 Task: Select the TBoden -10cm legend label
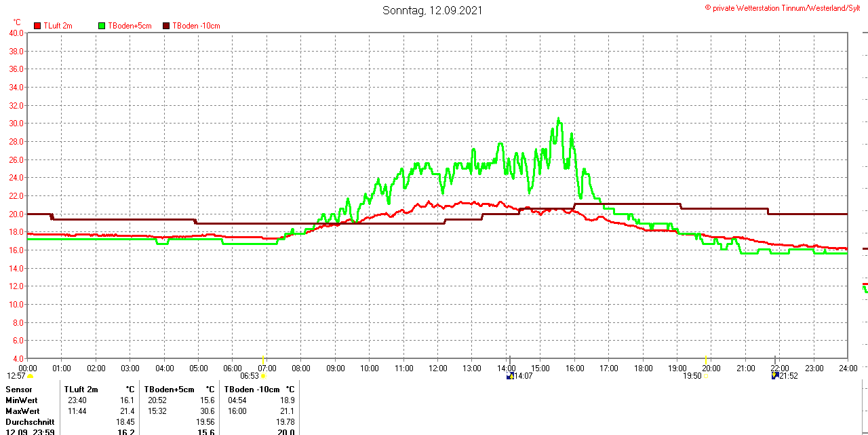(x=196, y=26)
